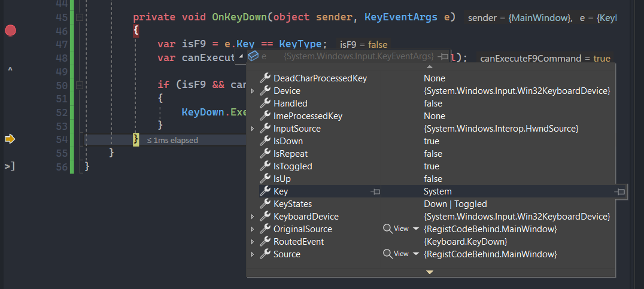Click the 'sender = {MainWindow}' inline hint
The width and height of the screenshot is (644, 289).
click(520, 18)
